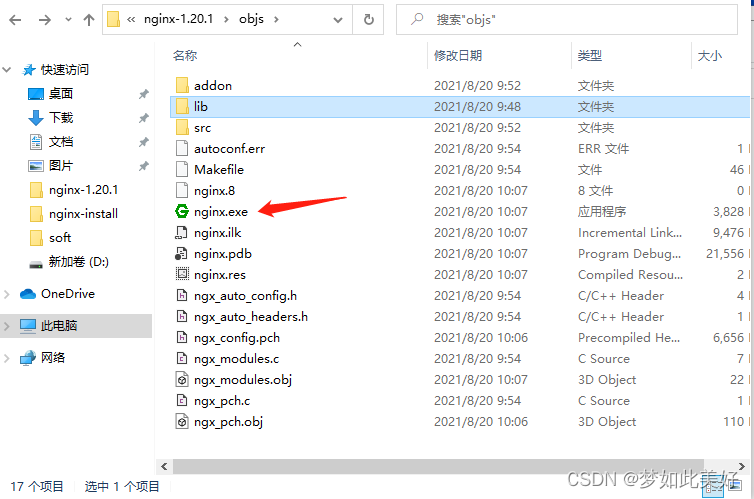Select ngx_config.pch file icon
The width and height of the screenshot is (754, 499).
pyautogui.click(x=182, y=337)
